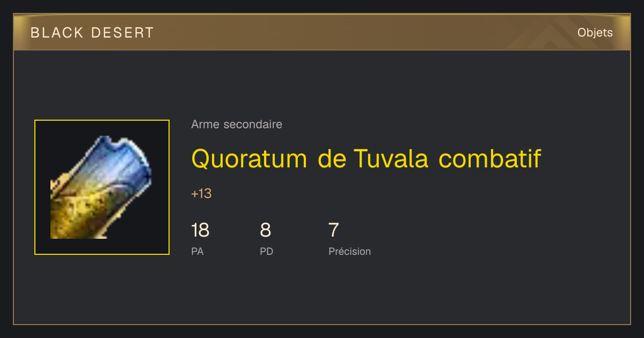The width and height of the screenshot is (644, 338).
Task: Click the yellow border of the item thumbnail
Action: pyautogui.click(x=35, y=187)
